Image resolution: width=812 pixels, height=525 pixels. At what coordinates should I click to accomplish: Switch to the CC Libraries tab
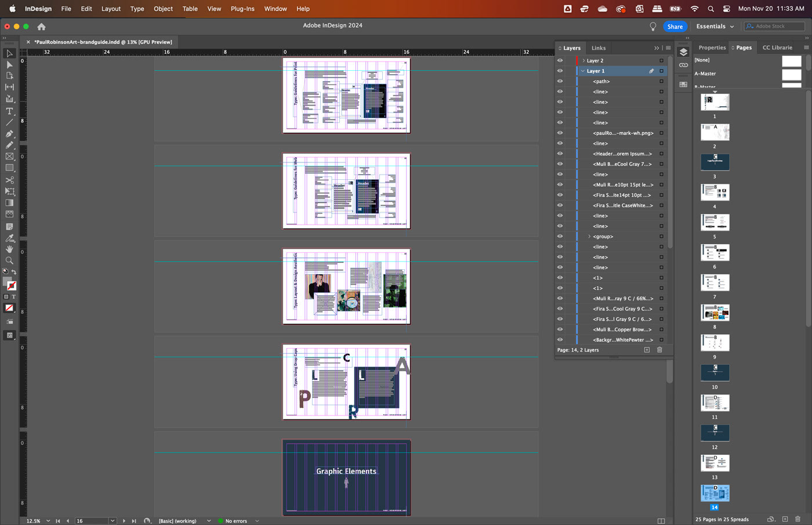click(777, 48)
